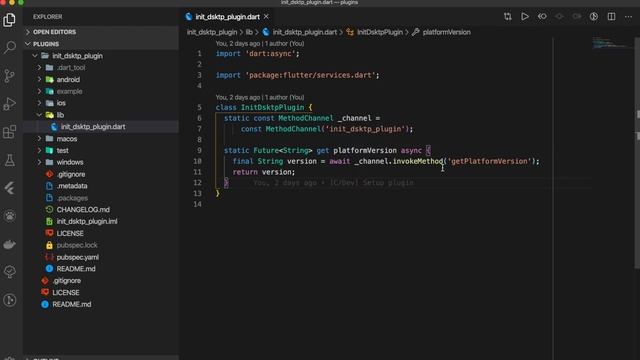Expand the Open Editors section
The width and height of the screenshot is (640, 360).
100,32
